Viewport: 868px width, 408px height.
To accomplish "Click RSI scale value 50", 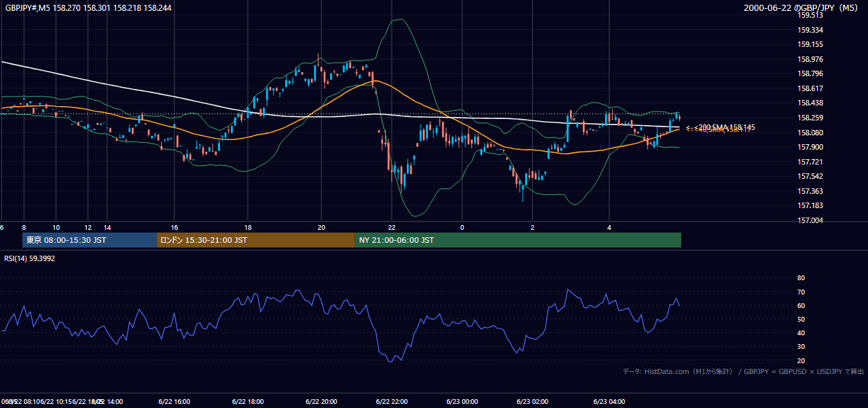I will (x=801, y=319).
